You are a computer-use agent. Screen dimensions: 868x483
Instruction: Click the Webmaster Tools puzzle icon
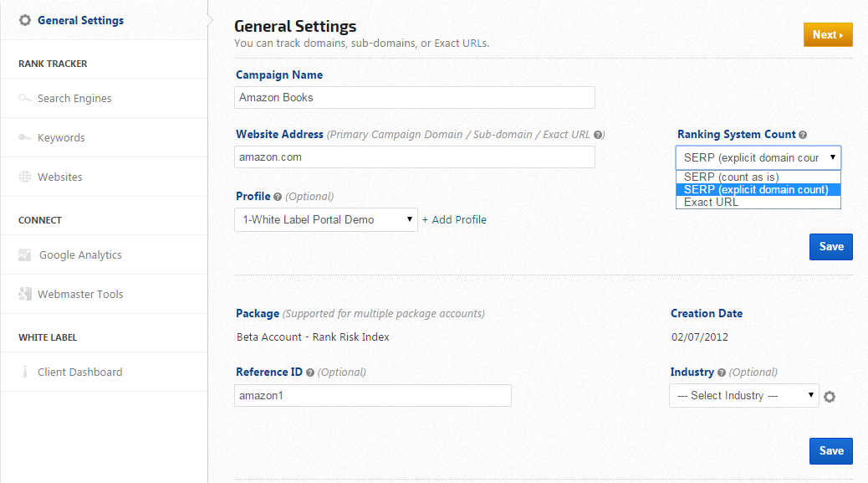point(25,295)
